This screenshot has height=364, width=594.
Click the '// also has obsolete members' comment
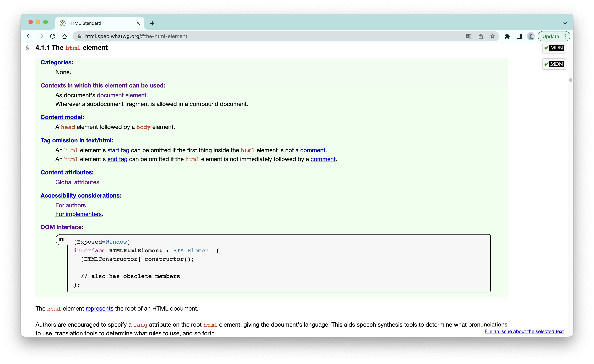click(x=130, y=276)
